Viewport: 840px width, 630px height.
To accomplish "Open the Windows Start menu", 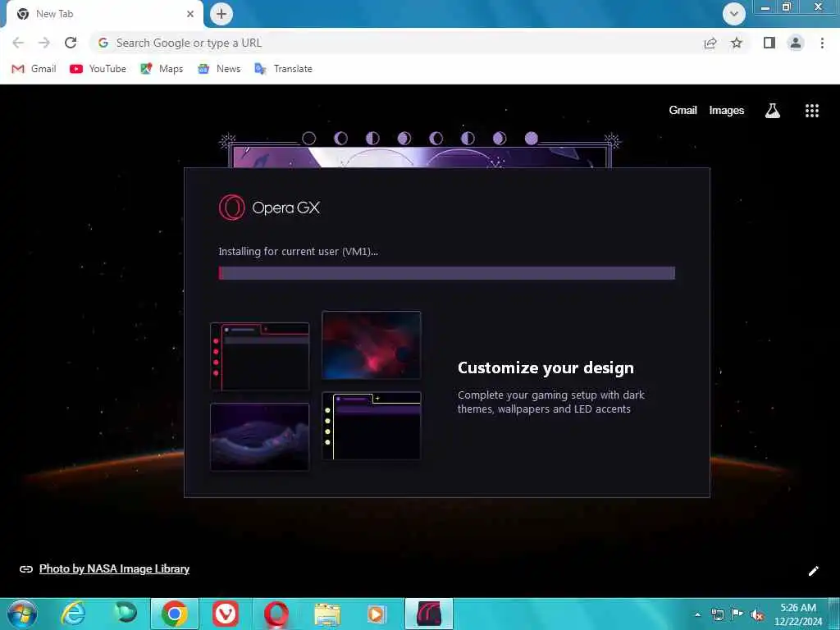I will tap(22, 614).
